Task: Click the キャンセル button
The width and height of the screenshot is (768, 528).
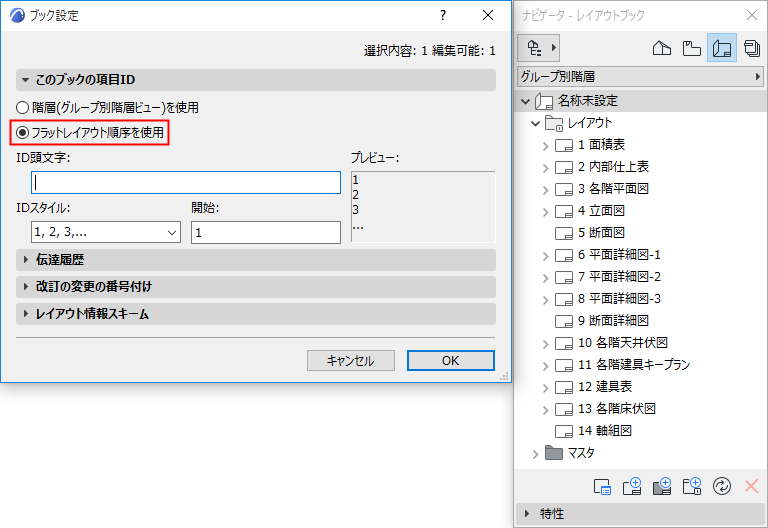Action: pyautogui.click(x=351, y=361)
